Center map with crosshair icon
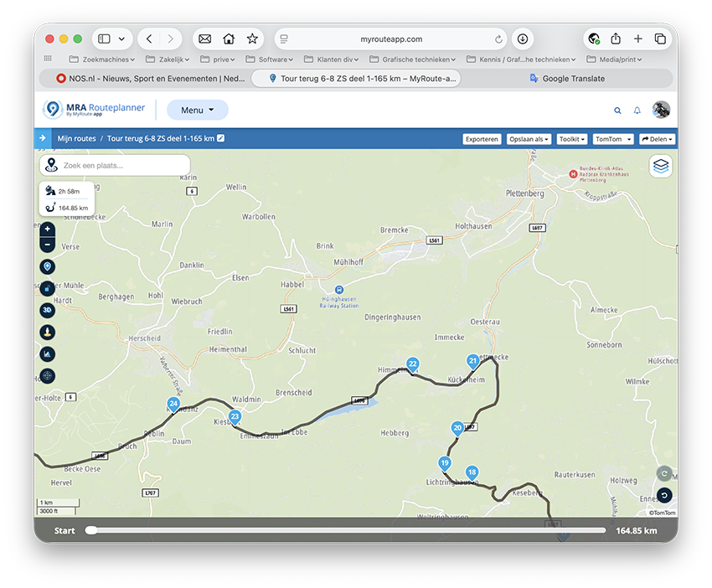 (x=47, y=376)
